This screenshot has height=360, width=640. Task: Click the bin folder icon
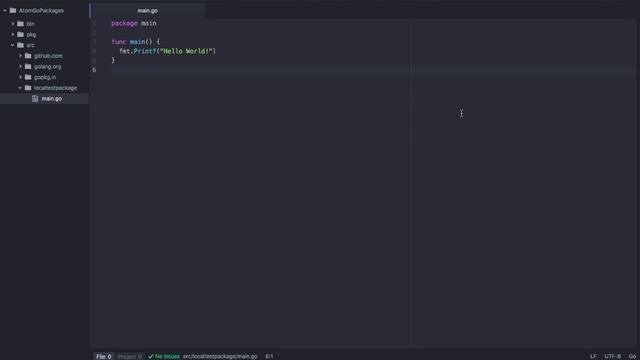[20, 24]
